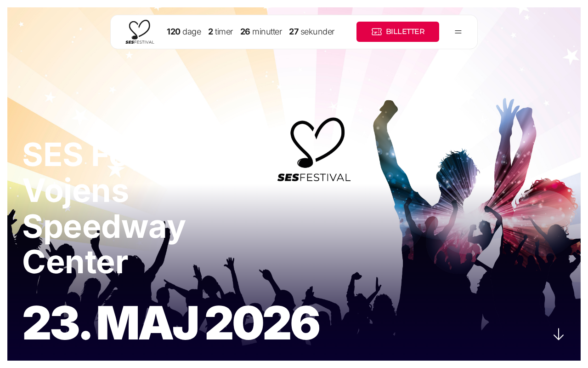The width and height of the screenshot is (588, 368).
Task: Click the 23. MAJ 2026 date heading
Action: [171, 323]
